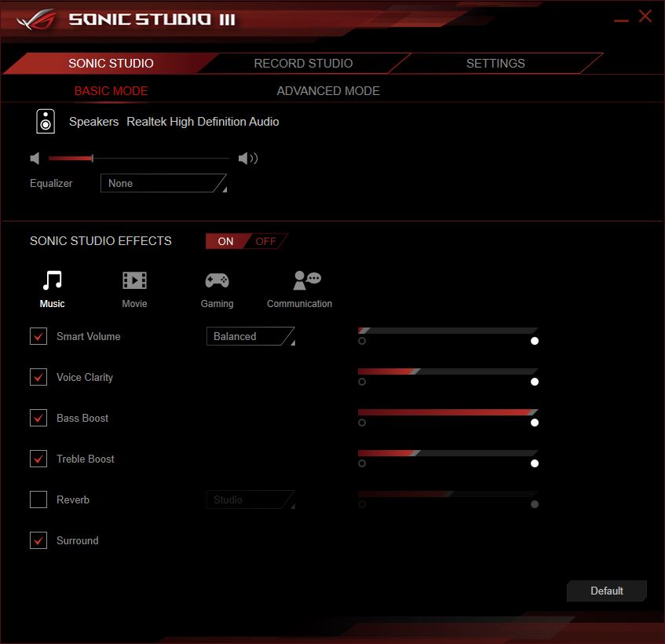
Task: Minimize the Sonic Studio window
Action: (621, 20)
